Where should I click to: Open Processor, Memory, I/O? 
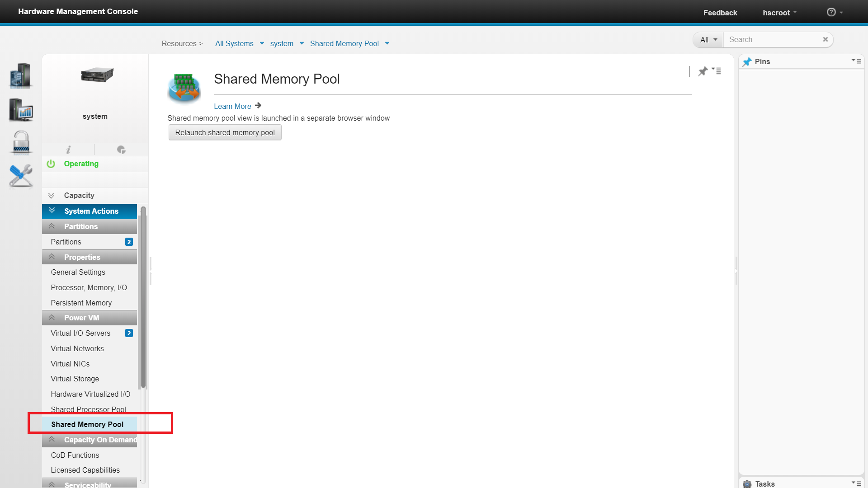[90, 287]
